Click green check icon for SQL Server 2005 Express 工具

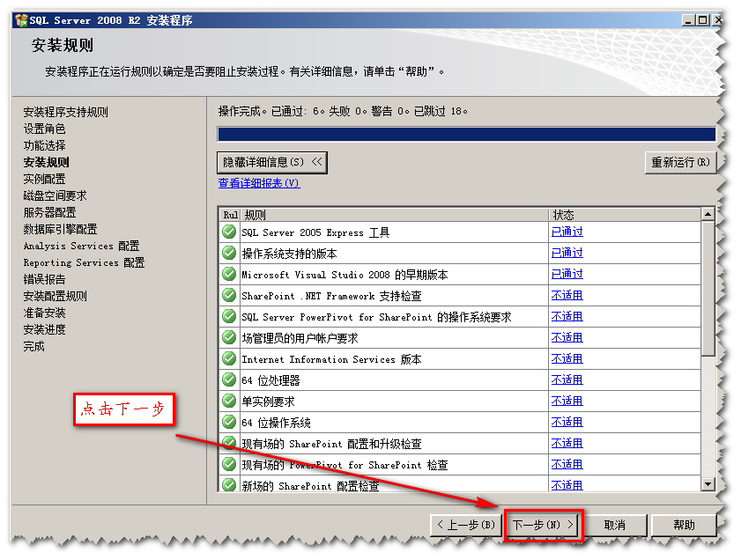(229, 232)
